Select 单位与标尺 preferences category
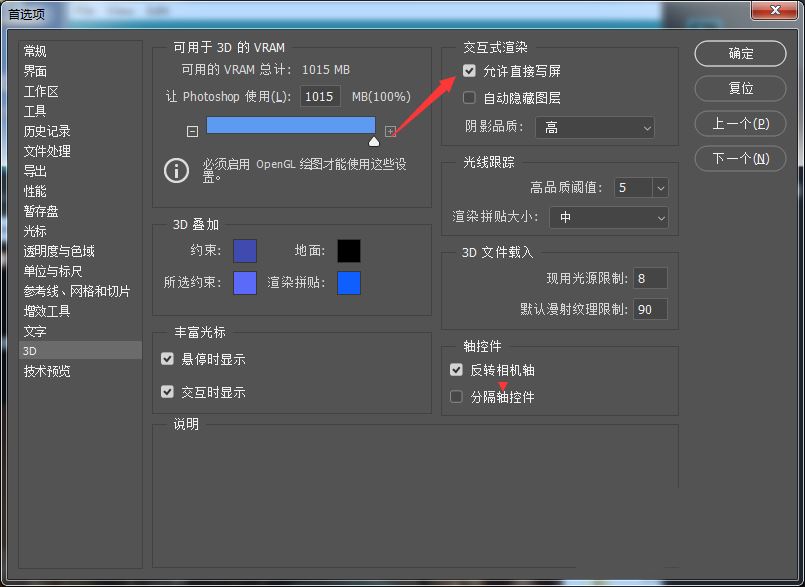Screen dimensions: 805x587 point(53,271)
